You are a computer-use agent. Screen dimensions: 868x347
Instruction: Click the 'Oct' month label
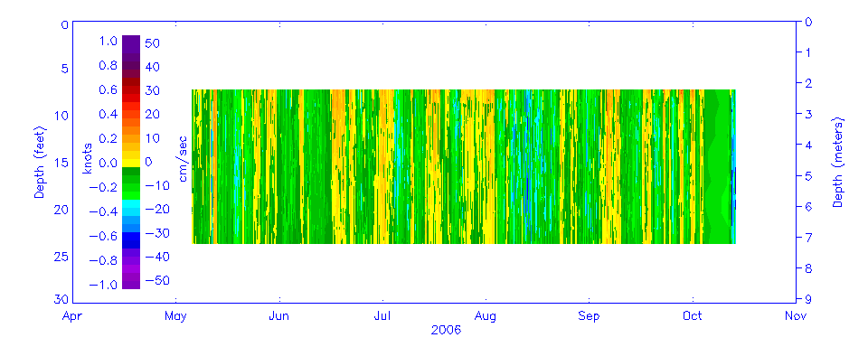(x=692, y=316)
